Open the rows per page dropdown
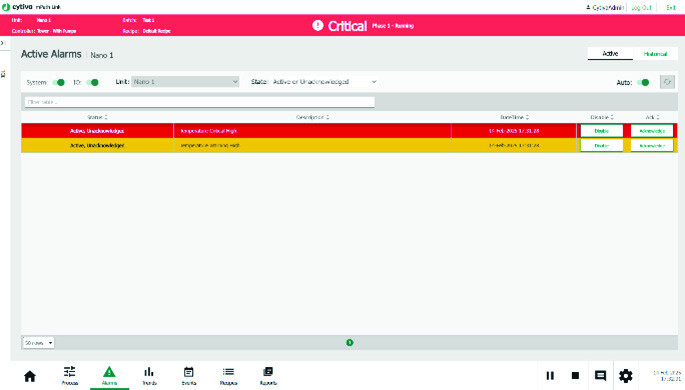The image size is (685, 390). pyautogui.click(x=38, y=343)
